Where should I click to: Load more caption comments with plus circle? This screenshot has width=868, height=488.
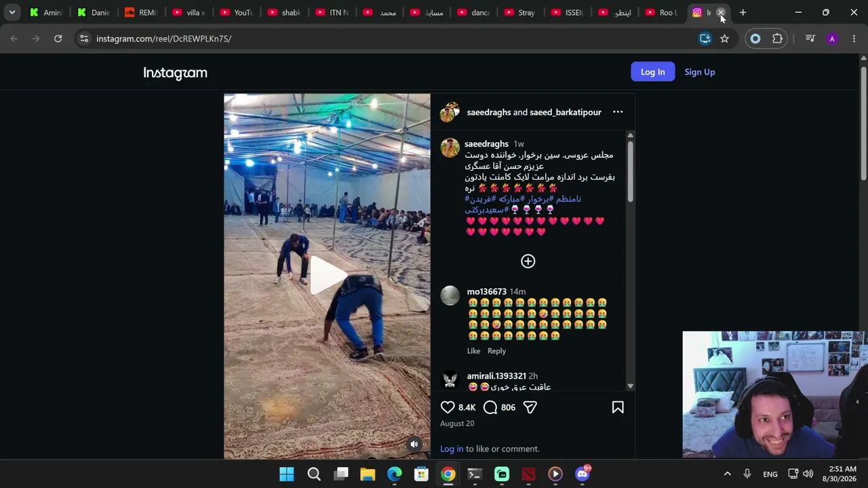tap(528, 261)
